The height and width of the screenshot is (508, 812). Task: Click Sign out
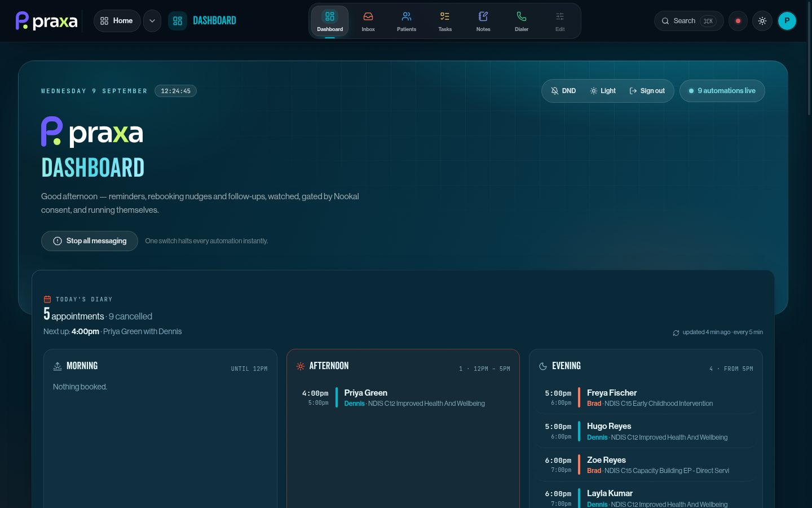pyautogui.click(x=647, y=91)
